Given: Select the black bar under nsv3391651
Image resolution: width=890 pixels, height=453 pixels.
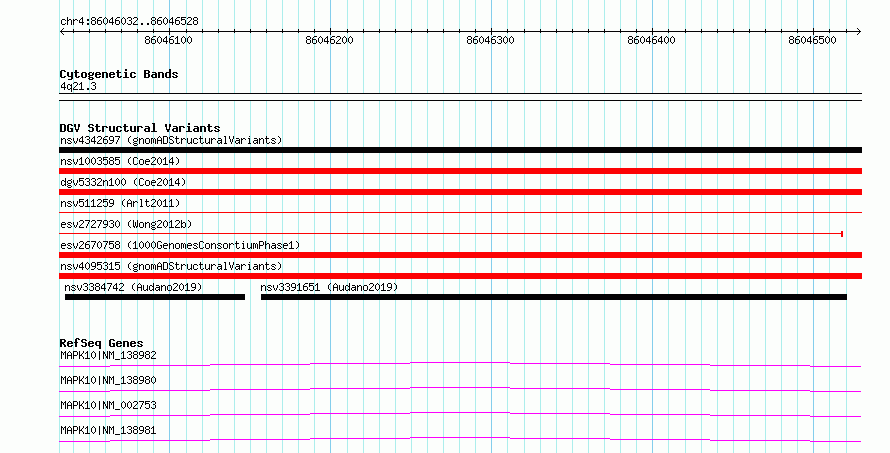Looking at the screenshot, I should pos(554,297).
